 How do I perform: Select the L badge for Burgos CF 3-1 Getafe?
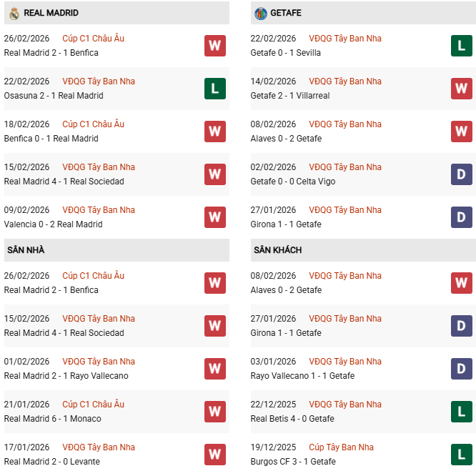point(461,455)
